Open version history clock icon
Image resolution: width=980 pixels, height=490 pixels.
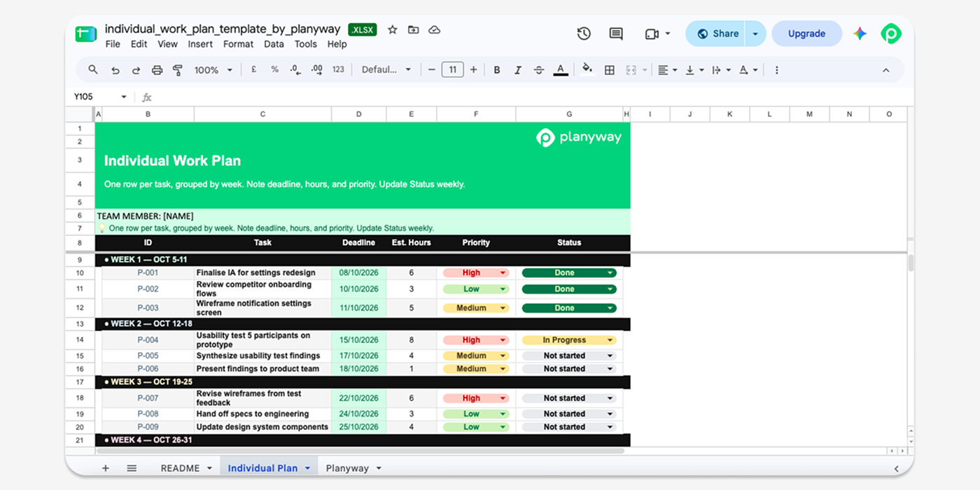(x=584, y=34)
